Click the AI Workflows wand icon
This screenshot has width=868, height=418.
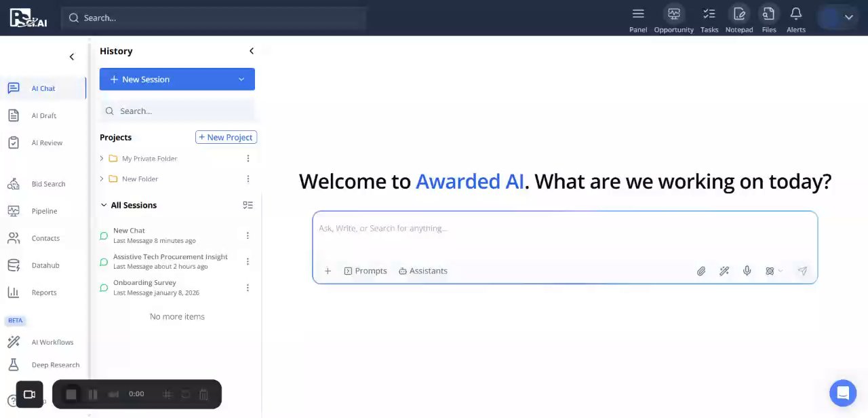pos(14,342)
